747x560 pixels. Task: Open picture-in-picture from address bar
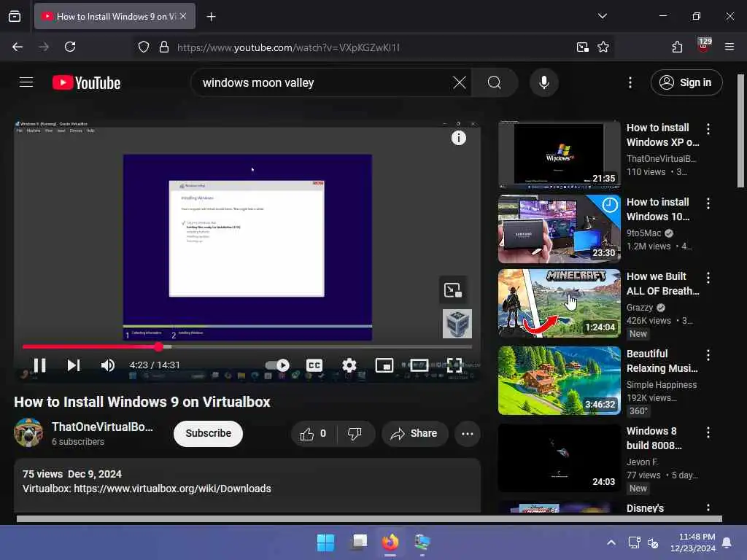pyautogui.click(x=582, y=47)
